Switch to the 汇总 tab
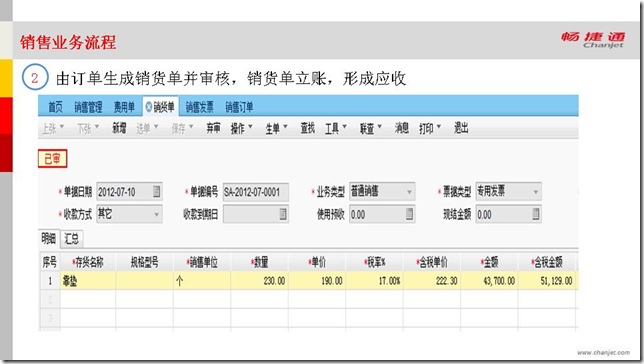The image size is (644, 364). 72,239
